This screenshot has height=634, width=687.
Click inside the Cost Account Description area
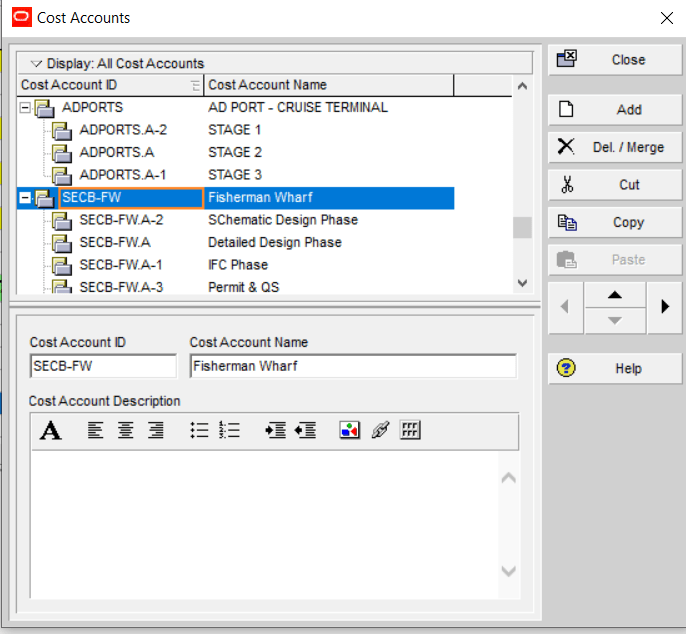(265, 525)
